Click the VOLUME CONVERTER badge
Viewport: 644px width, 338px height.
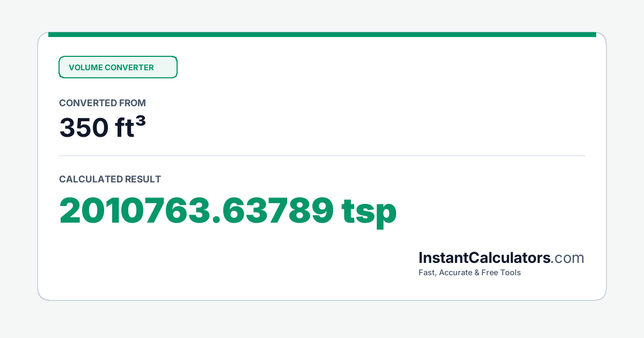click(x=118, y=67)
